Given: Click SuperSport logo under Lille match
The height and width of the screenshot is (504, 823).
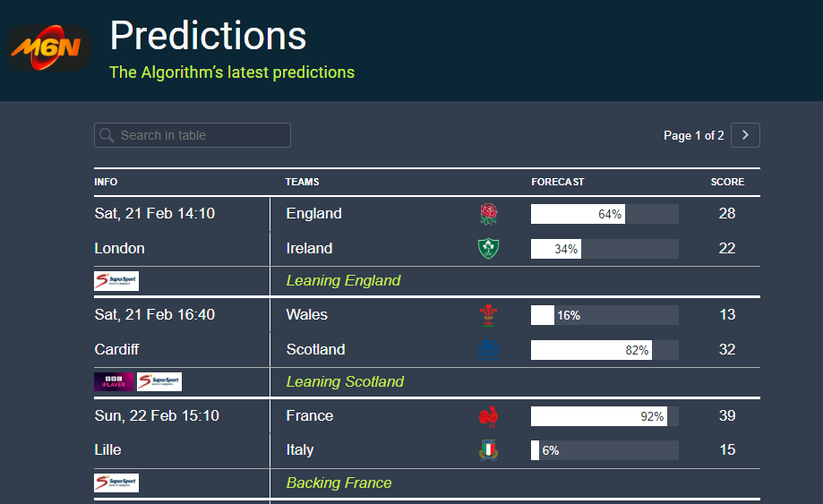Looking at the screenshot, I should pos(116,483).
